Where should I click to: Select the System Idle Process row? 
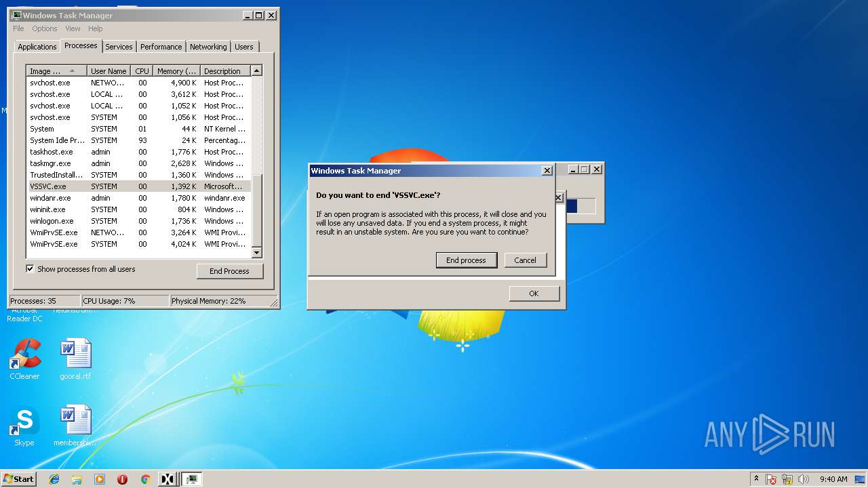click(x=138, y=140)
